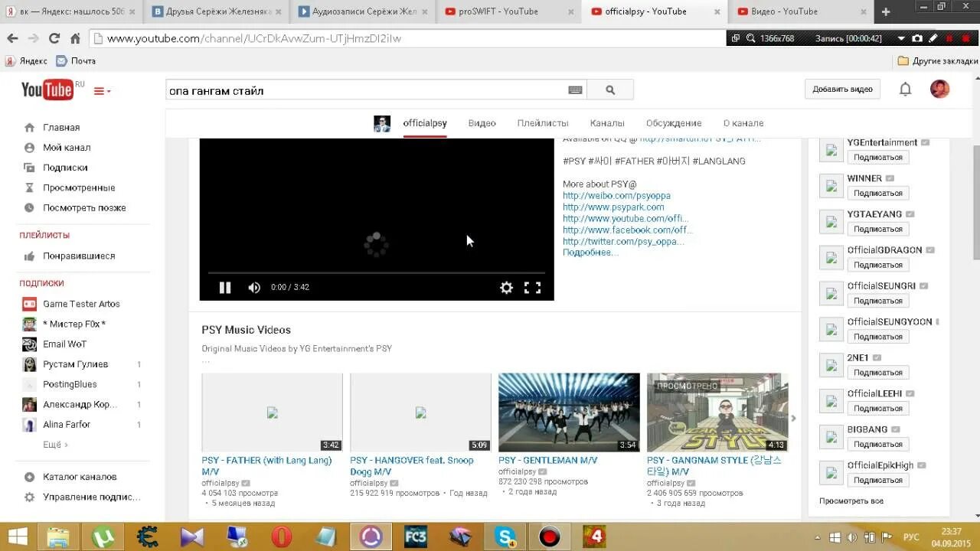This screenshot has height=551, width=980.
Task: Open the account avatar menu
Action: (x=939, y=89)
